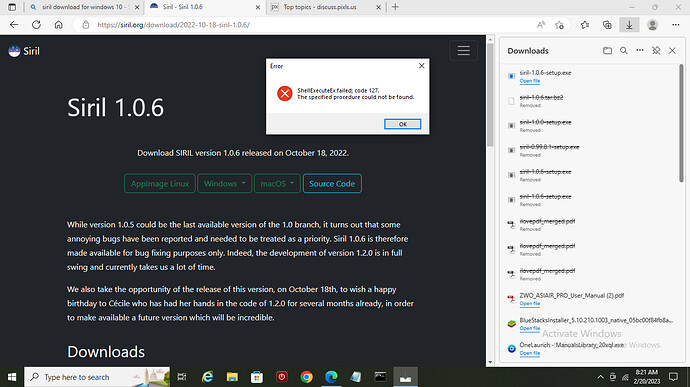Go back using browser back arrow
The height and width of the screenshot is (387, 690).
point(14,25)
